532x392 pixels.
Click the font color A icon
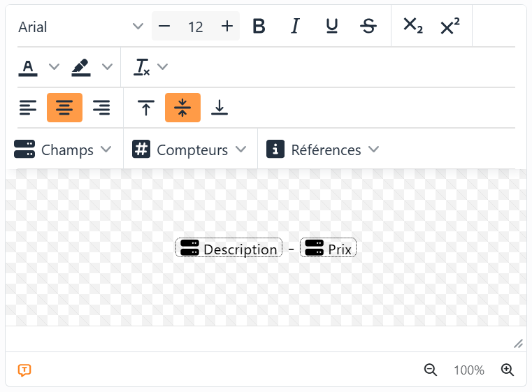click(28, 67)
